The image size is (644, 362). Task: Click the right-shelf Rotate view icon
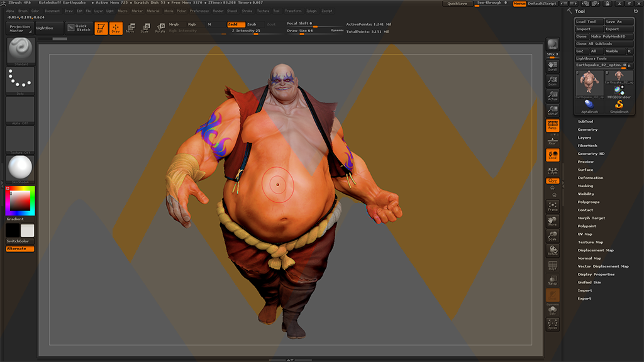point(552,251)
